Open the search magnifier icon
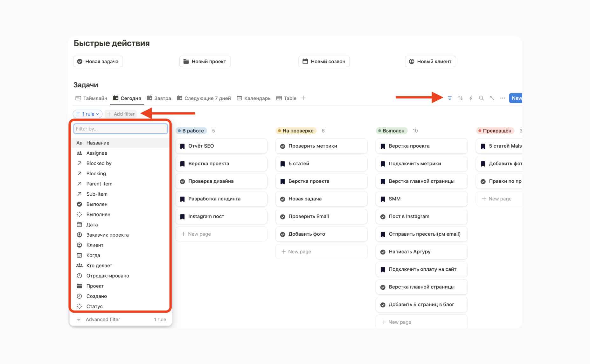 point(481,98)
